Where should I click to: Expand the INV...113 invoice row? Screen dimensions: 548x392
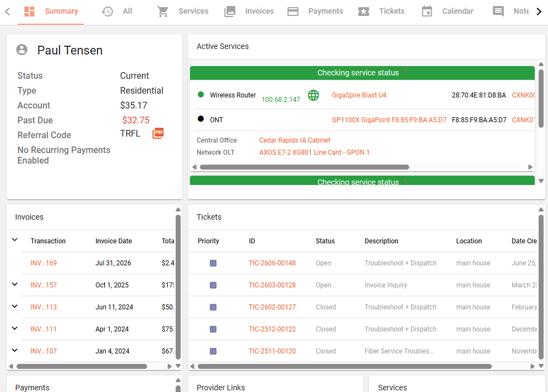click(x=15, y=307)
